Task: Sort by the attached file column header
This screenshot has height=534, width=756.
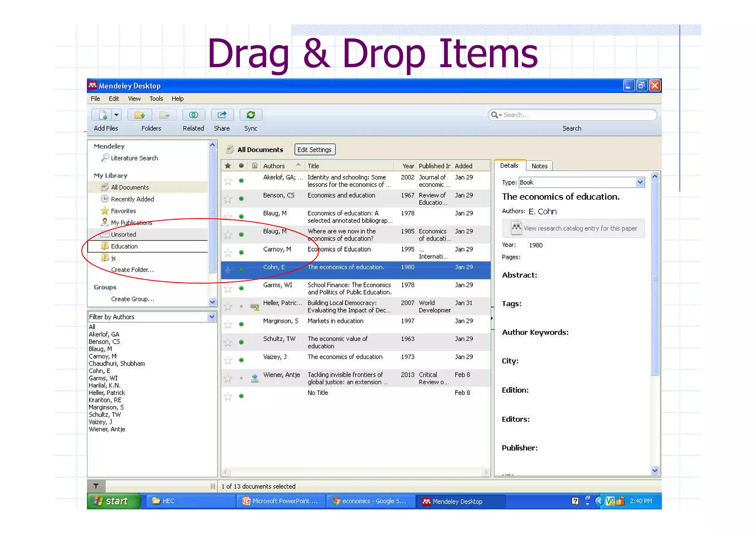Action: pyautogui.click(x=254, y=166)
